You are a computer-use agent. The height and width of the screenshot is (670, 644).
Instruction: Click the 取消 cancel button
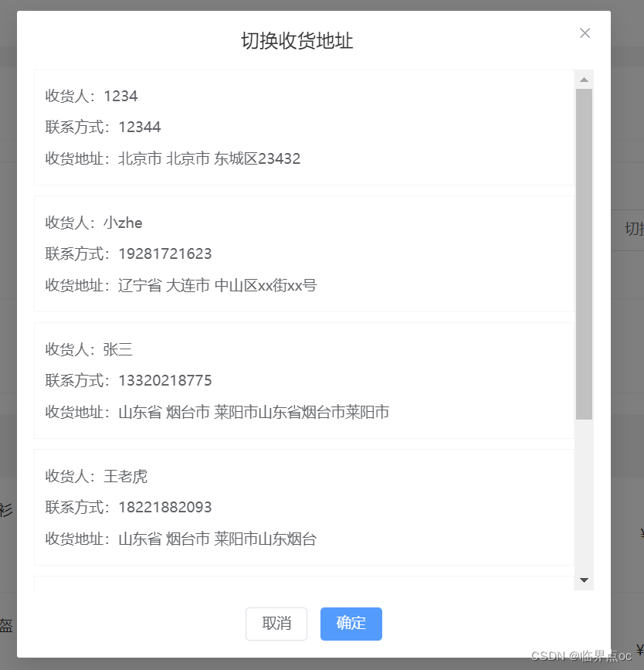tap(276, 624)
